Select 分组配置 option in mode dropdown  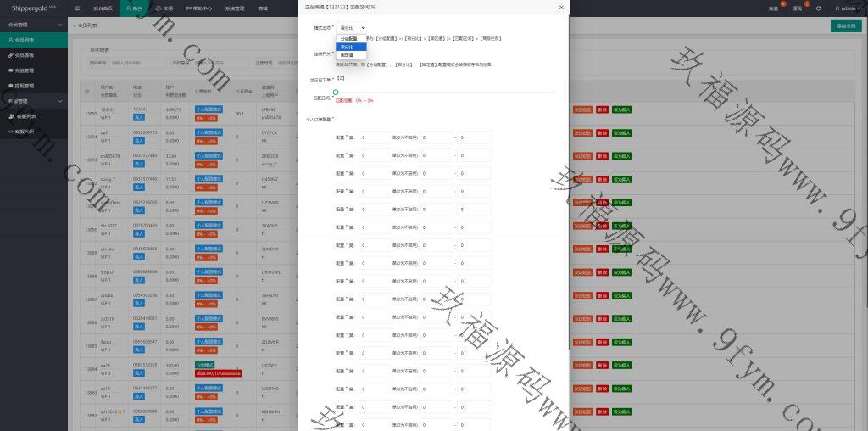[x=348, y=39]
